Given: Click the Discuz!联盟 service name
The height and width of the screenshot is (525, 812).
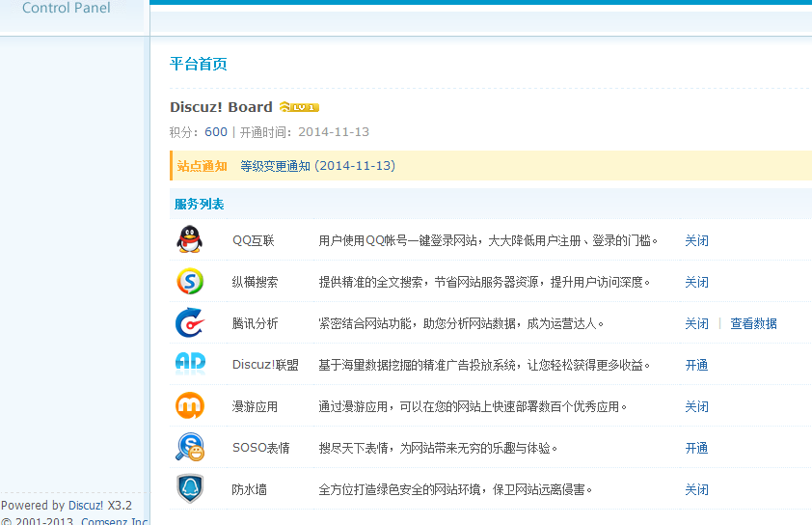Looking at the screenshot, I should 265,365.
